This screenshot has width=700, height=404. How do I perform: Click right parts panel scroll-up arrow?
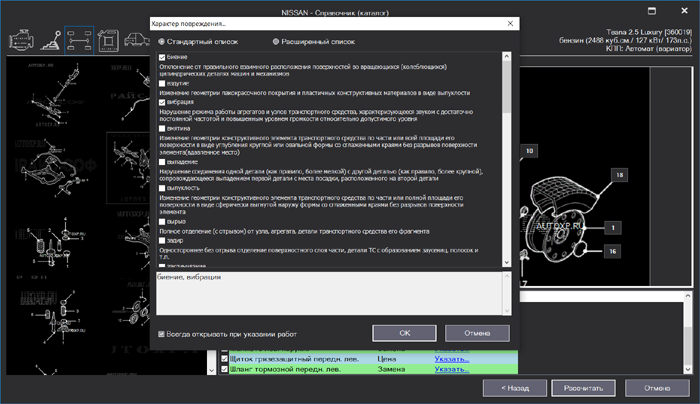(x=688, y=296)
